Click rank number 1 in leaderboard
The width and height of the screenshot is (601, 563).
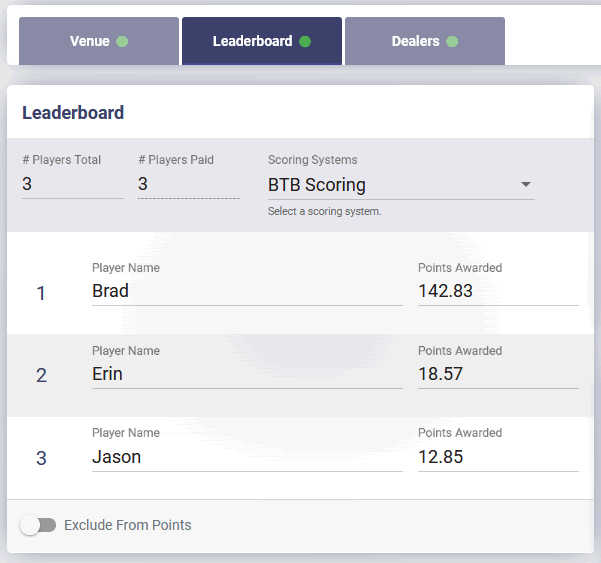point(41,293)
